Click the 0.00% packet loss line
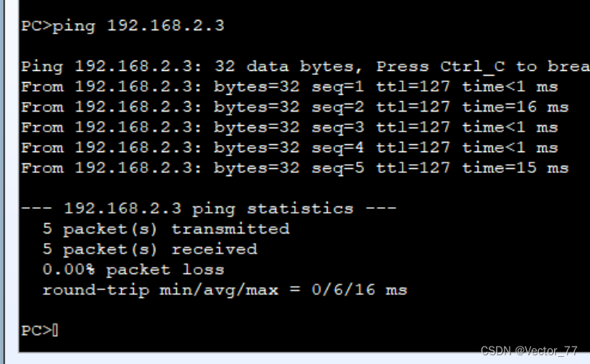This screenshot has height=364, width=590. click(133, 270)
